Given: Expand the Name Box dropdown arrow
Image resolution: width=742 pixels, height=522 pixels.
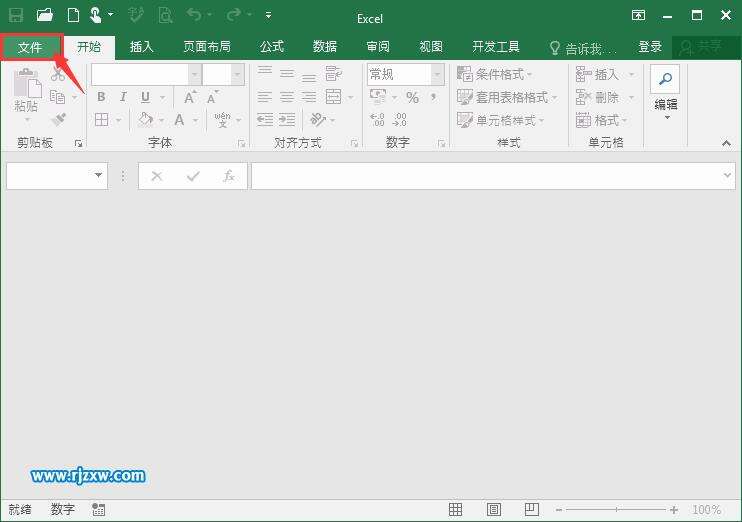Looking at the screenshot, I should click(99, 176).
